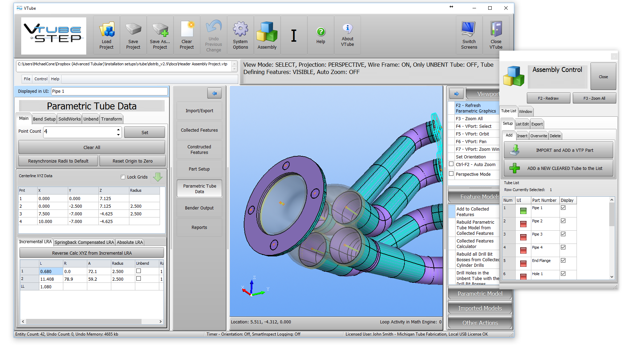Open the Assembly cubes icon
Screen dimensions: 644x346
[x=267, y=32]
